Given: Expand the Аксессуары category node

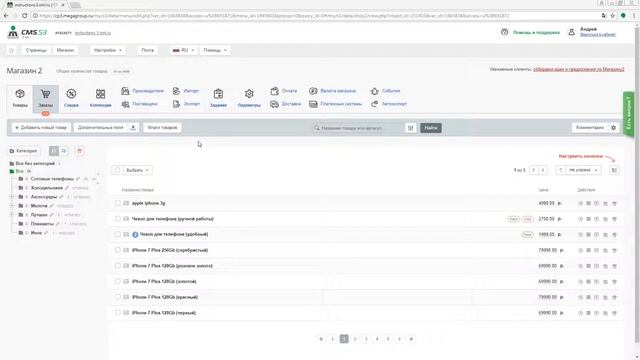Looking at the screenshot, I should coord(12,197).
